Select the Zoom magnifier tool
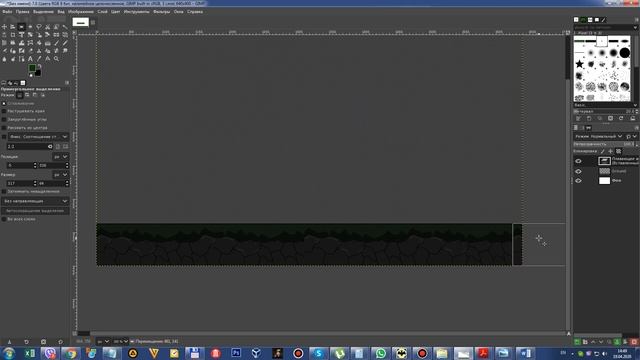Image resolution: width=640 pixels, height=360 pixels. point(56,59)
